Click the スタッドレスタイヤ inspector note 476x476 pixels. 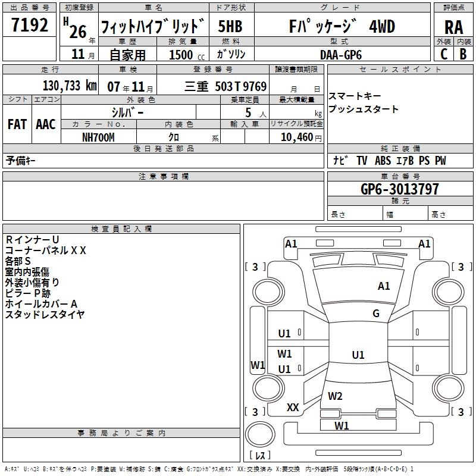pyautogui.click(x=45, y=315)
